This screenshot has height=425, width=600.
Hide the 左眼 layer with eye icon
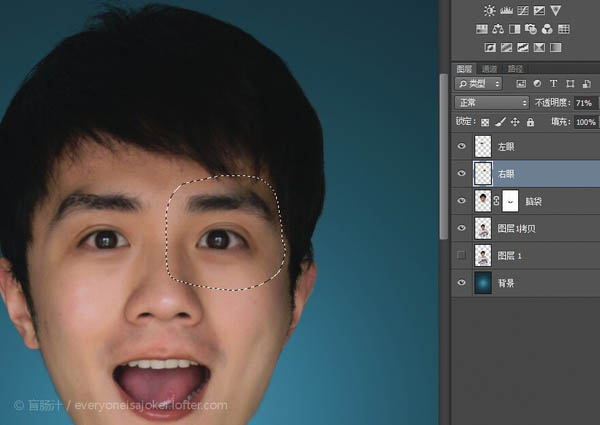pos(461,146)
